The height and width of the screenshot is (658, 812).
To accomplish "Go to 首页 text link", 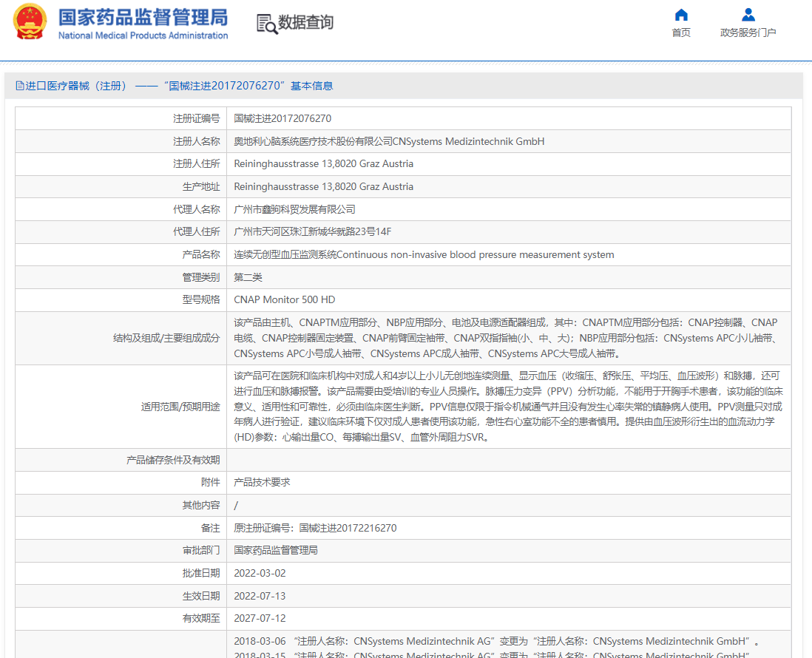I will [x=681, y=33].
